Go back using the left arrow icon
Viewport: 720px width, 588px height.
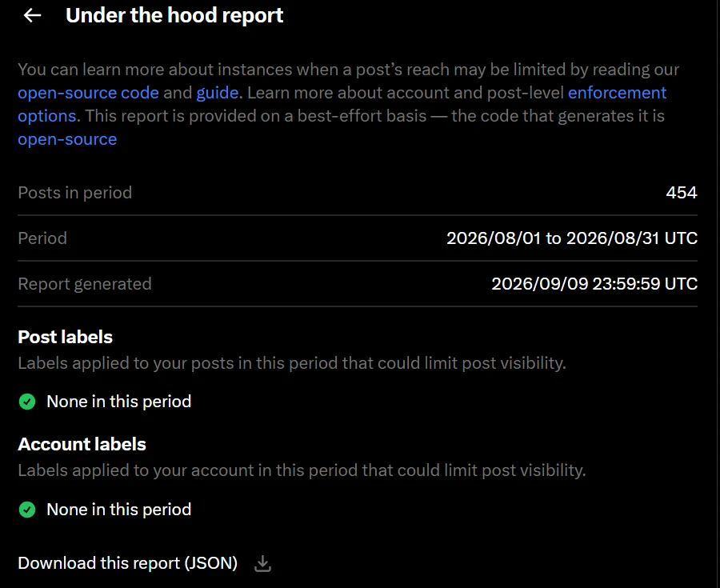click(32, 15)
